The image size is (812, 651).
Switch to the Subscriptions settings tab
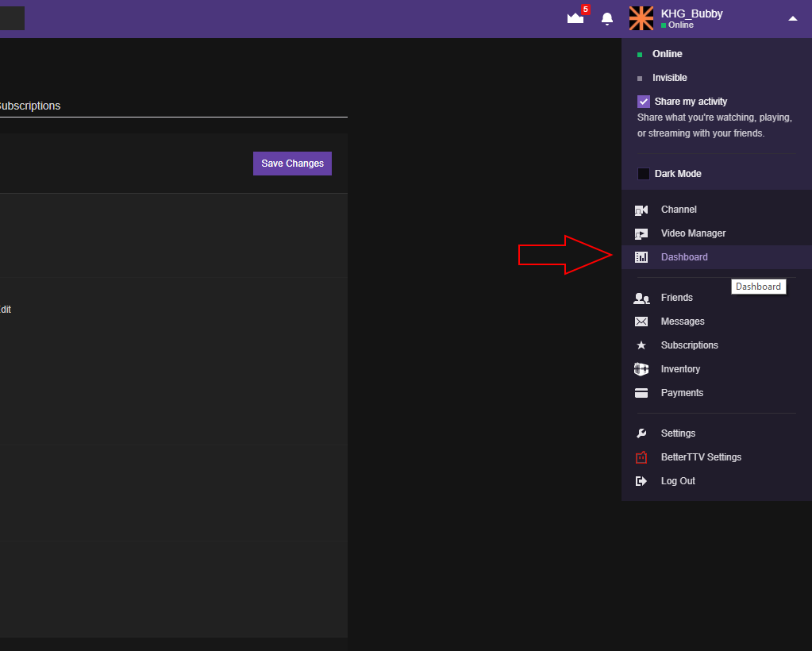29,106
